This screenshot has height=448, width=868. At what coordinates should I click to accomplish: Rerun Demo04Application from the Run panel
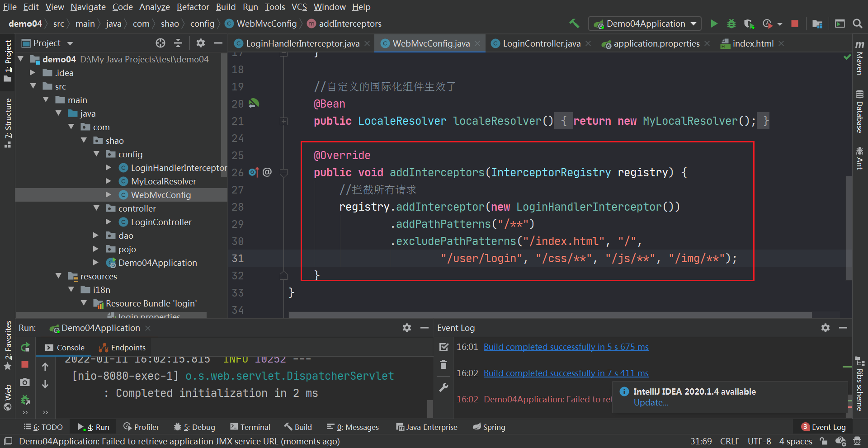point(25,347)
